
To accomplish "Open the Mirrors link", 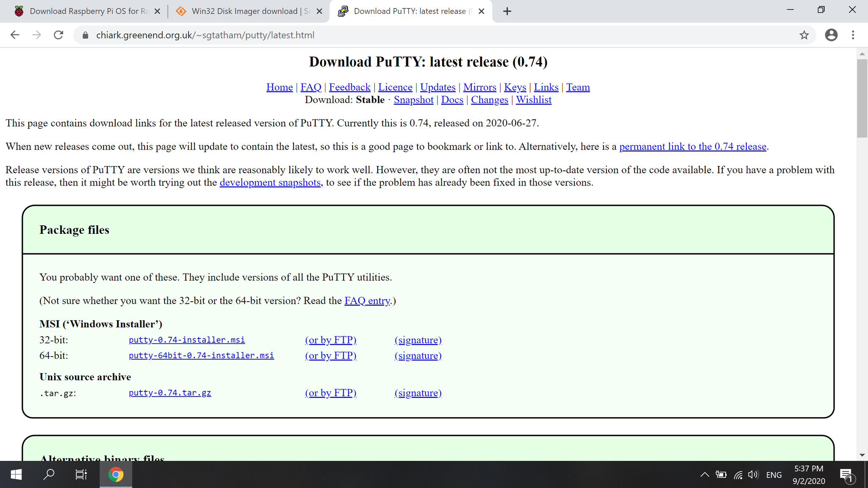I will (x=479, y=87).
